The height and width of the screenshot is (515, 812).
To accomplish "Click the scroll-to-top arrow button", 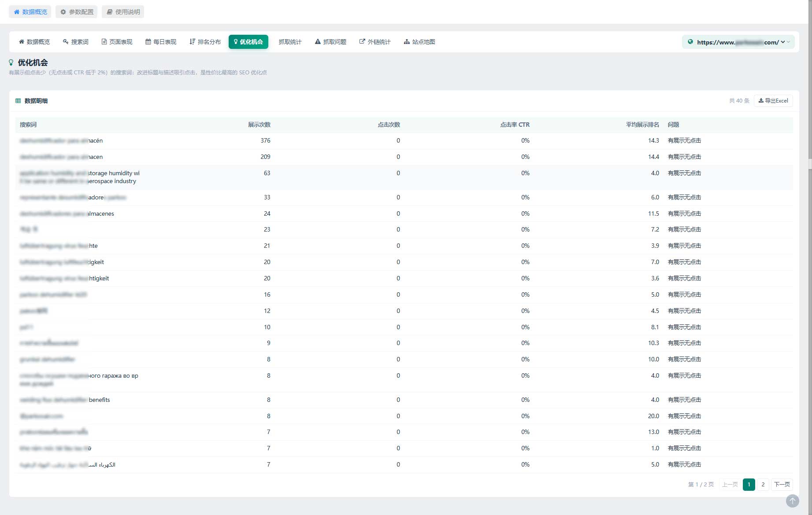I will (x=792, y=501).
